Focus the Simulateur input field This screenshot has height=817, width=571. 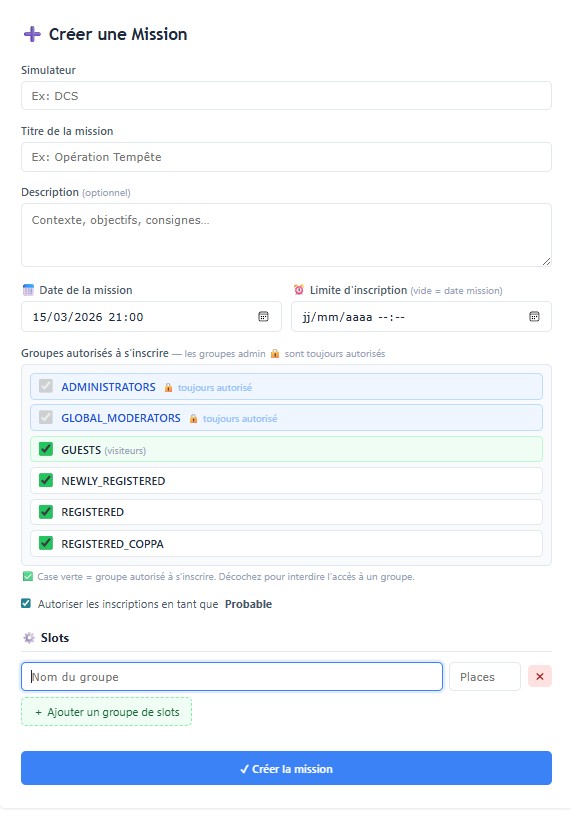pos(286,96)
